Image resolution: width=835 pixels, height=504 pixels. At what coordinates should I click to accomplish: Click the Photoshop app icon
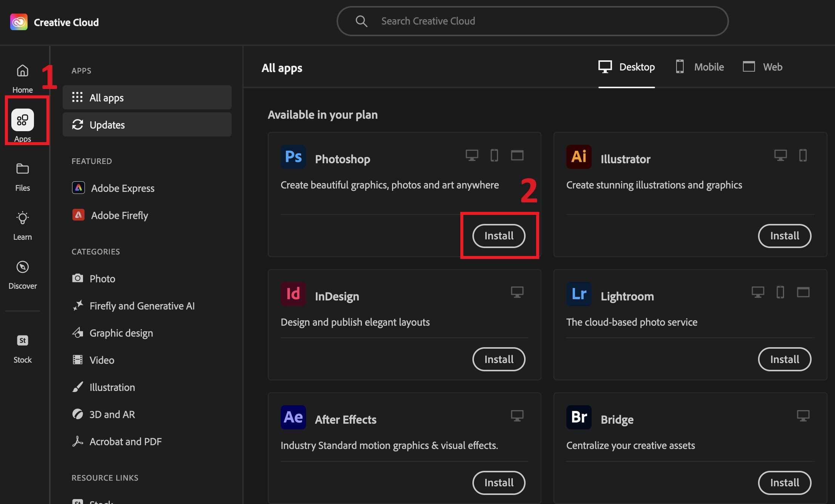tap(293, 157)
